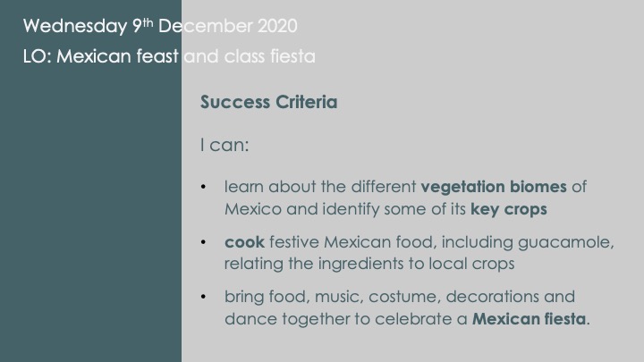Click the bold 'key crops' phrase
This screenshot has height=362, width=644.
pyautogui.click(x=508, y=209)
